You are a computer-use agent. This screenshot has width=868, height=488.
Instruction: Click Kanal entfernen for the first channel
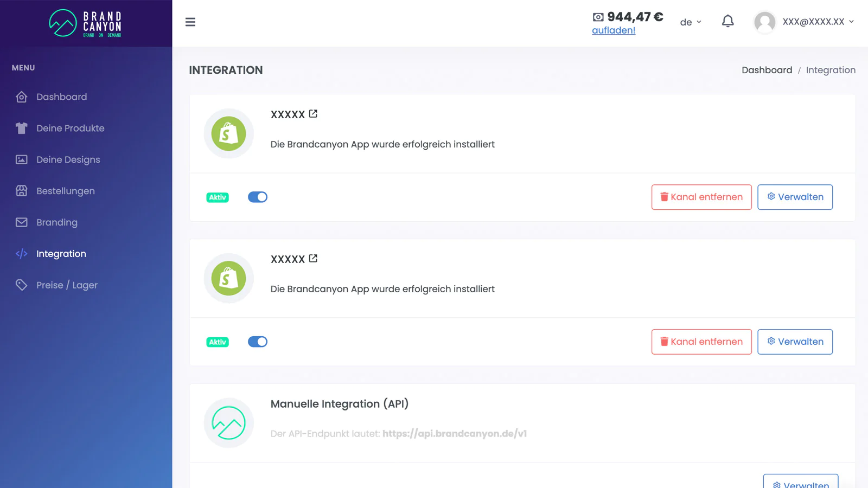(701, 197)
